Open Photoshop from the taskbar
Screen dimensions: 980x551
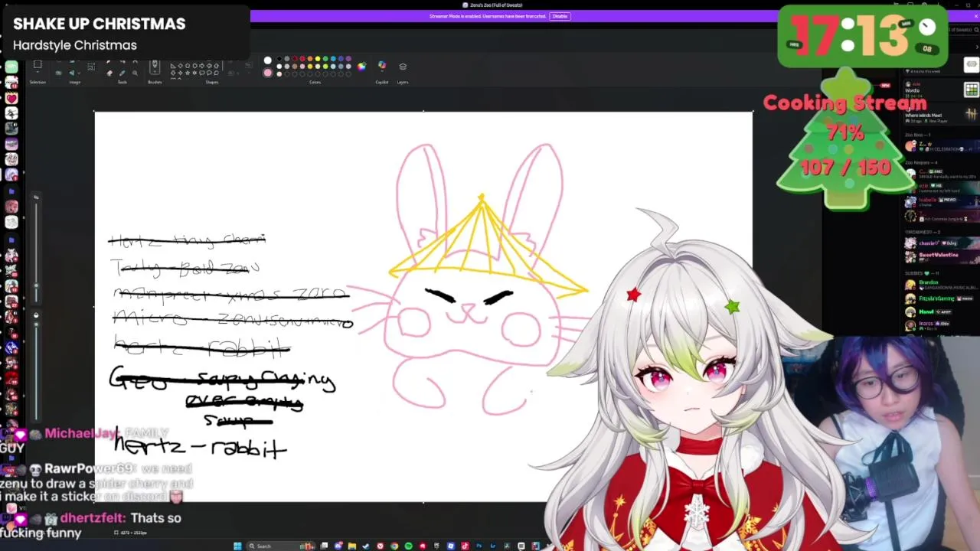[479, 546]
